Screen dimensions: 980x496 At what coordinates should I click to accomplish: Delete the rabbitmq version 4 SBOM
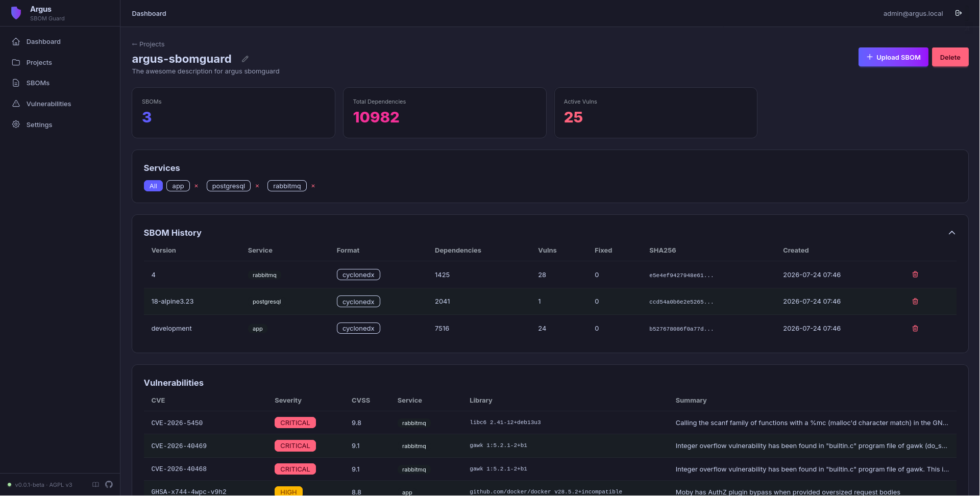[915, 275]
